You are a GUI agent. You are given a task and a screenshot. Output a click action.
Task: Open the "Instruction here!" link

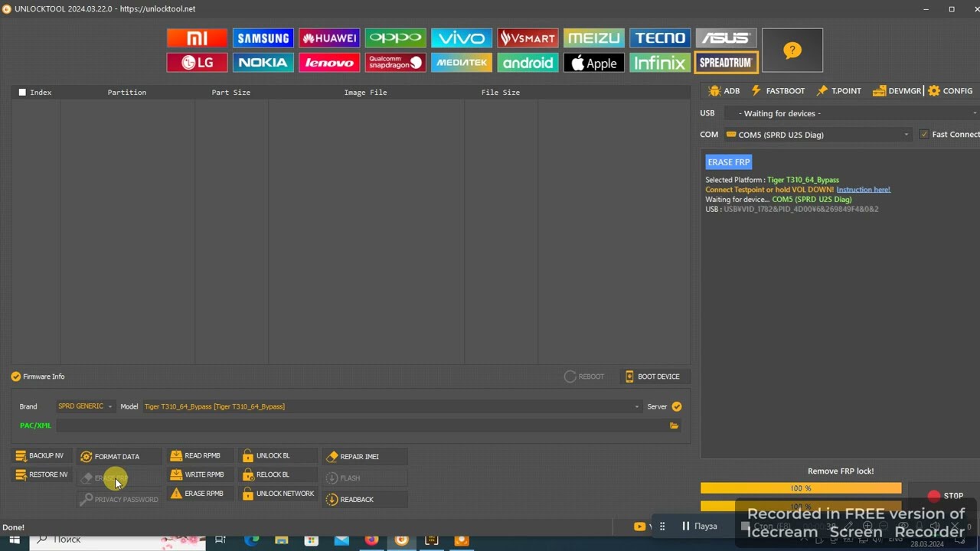pyautogui.click(x=863, y=190)
